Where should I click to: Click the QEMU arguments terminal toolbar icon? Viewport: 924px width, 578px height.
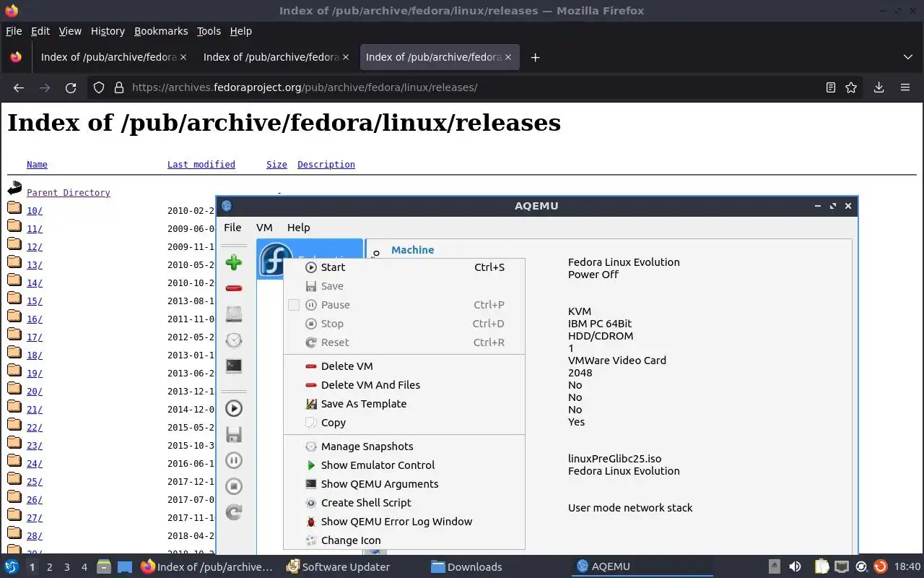coord(233,366)
